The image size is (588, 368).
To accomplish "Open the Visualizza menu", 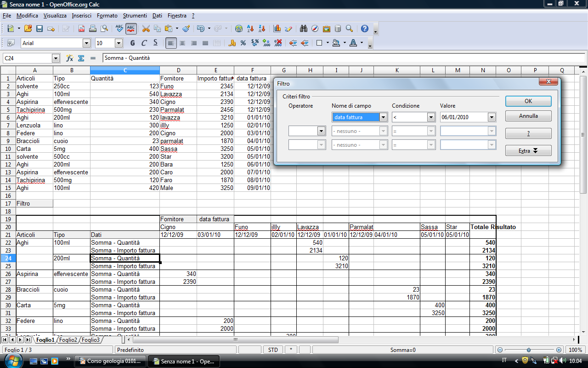I will click(55, 16).
